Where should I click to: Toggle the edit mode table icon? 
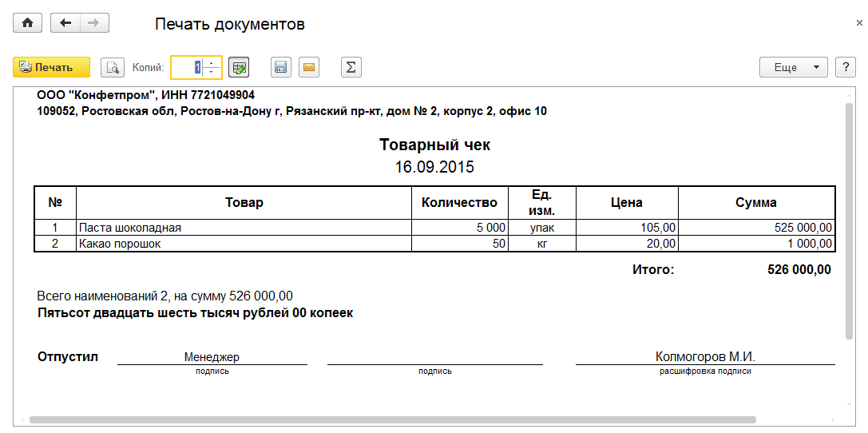click(238, 68)
